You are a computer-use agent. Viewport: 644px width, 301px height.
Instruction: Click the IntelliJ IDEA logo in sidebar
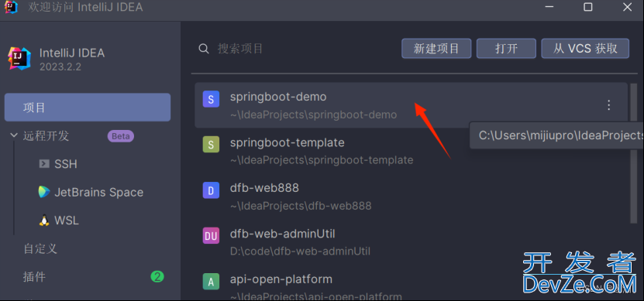pyautogui.click(x=19, y=59)
